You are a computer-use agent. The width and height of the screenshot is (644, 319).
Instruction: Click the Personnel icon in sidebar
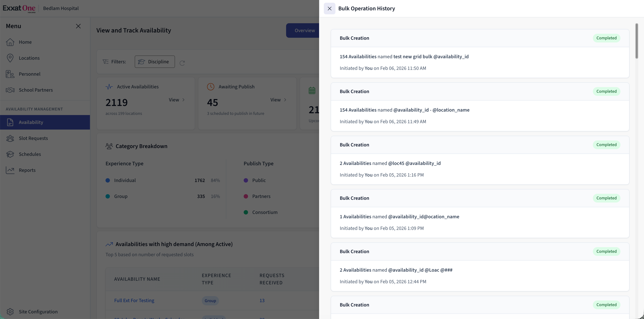(10, 74)
